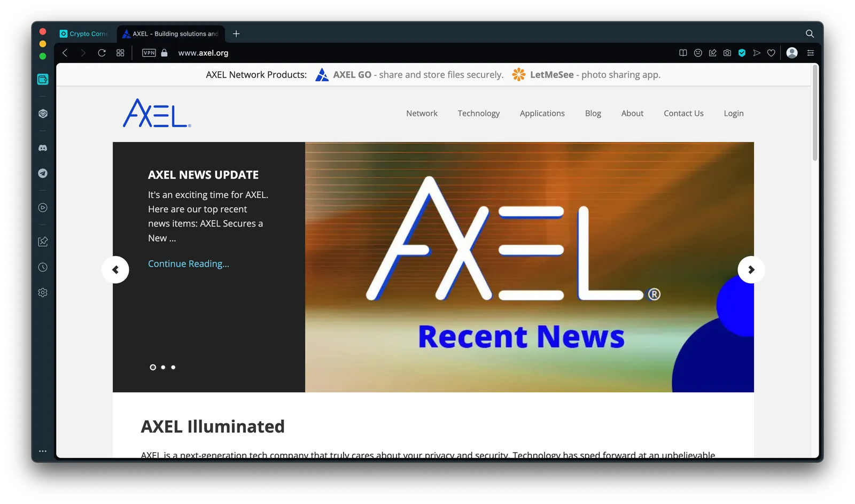Click the page vertical scrollbar
This screenshot has height=504, width=855.
click(815, 113)
